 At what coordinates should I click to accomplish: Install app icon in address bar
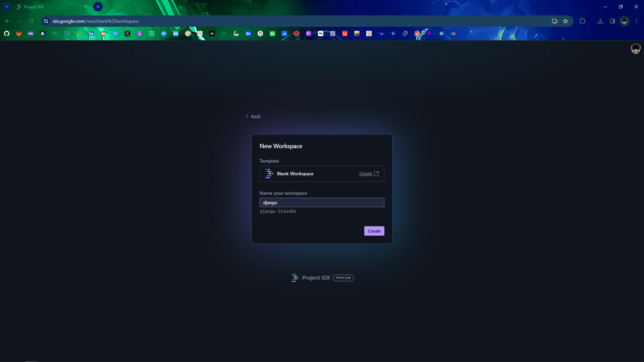555,21
